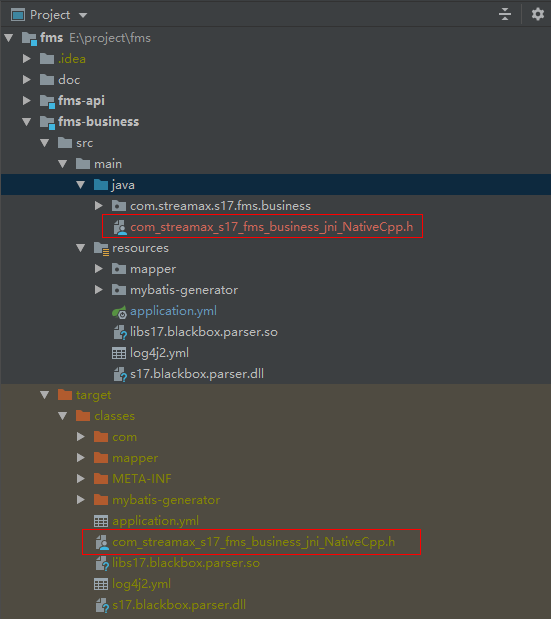The width and height of the screenshot is (551, 619).
Task: Click the Collapse All toolbar icon
Action: coord(505,14)
